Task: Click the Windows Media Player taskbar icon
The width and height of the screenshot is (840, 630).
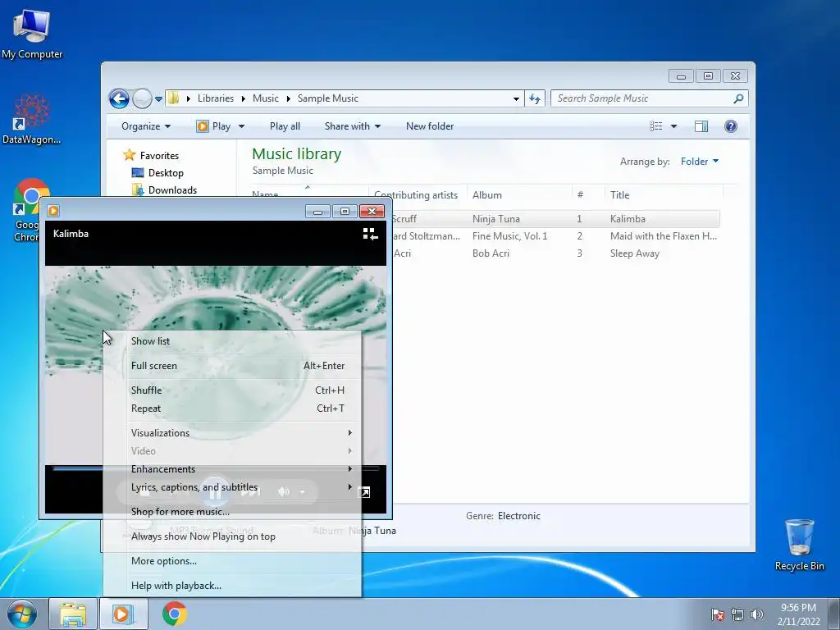Action: [x=123, y=614]
